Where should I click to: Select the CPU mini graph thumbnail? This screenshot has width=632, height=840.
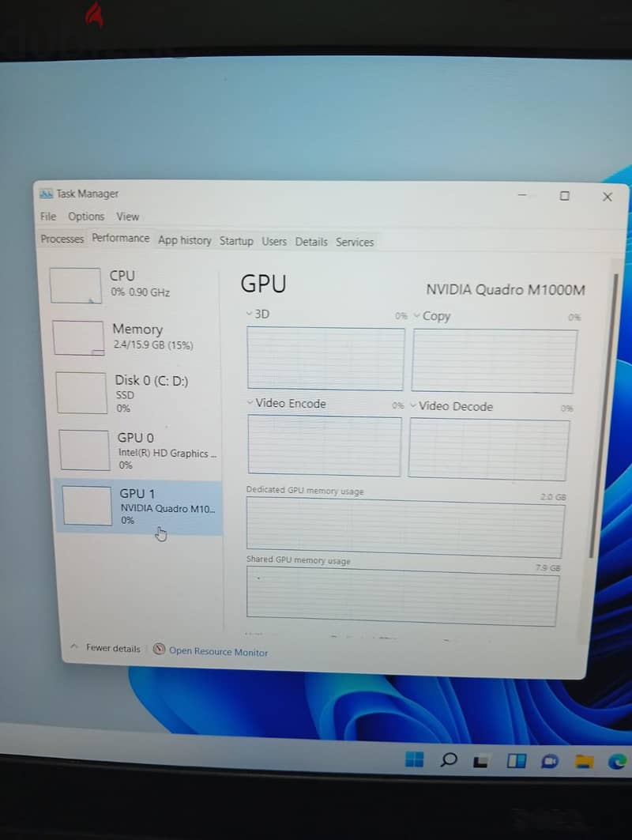click(75, 285)
